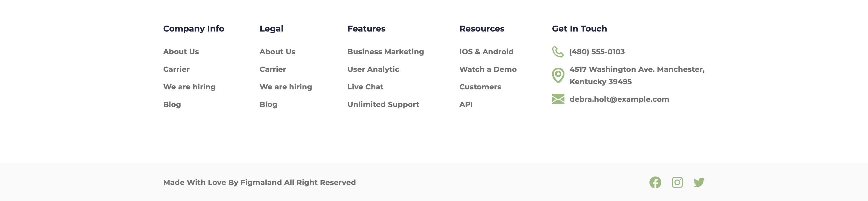Click the green phone handset icon

(558, 52)
